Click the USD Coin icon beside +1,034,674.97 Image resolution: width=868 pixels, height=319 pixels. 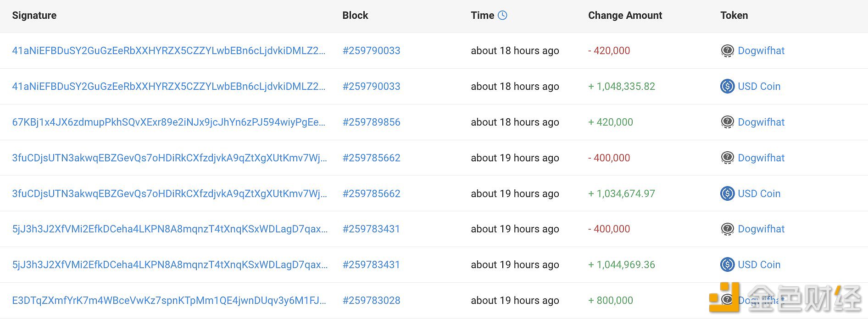(x=727, y=193)
